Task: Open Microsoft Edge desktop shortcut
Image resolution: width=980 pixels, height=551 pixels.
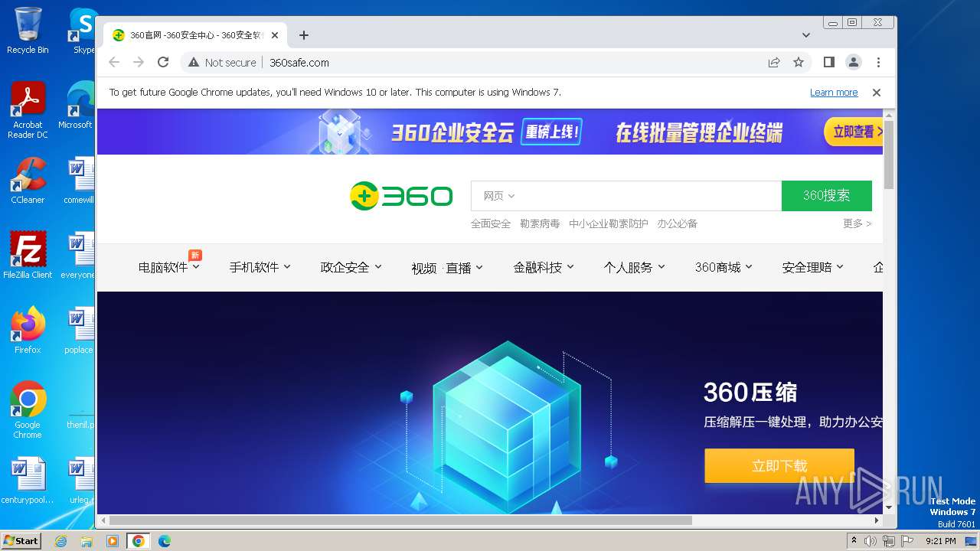Action: coord(77,106)
